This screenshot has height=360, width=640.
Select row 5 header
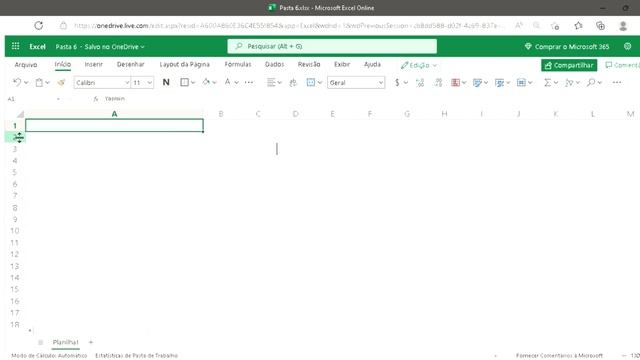[15, 172]
